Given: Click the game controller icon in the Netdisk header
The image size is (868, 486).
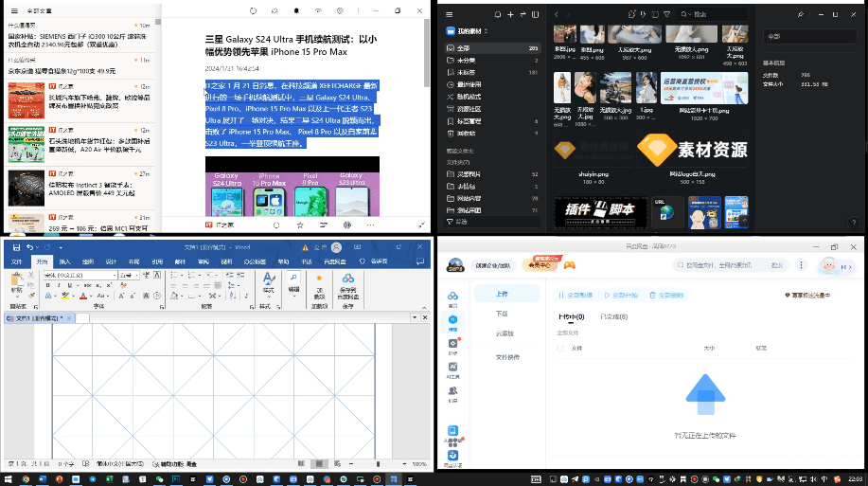Looking at the screenshot, I should (570, 265).
